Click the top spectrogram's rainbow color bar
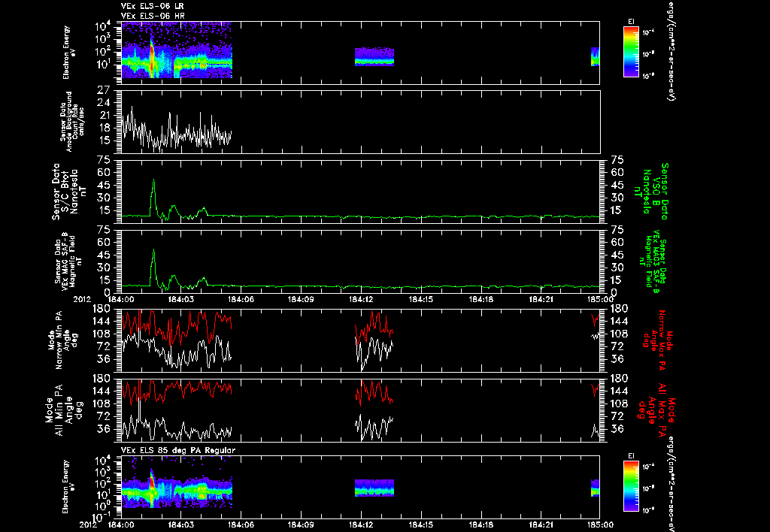The height and width of the screenshot is (532, 770). click(x=631, y=52)
